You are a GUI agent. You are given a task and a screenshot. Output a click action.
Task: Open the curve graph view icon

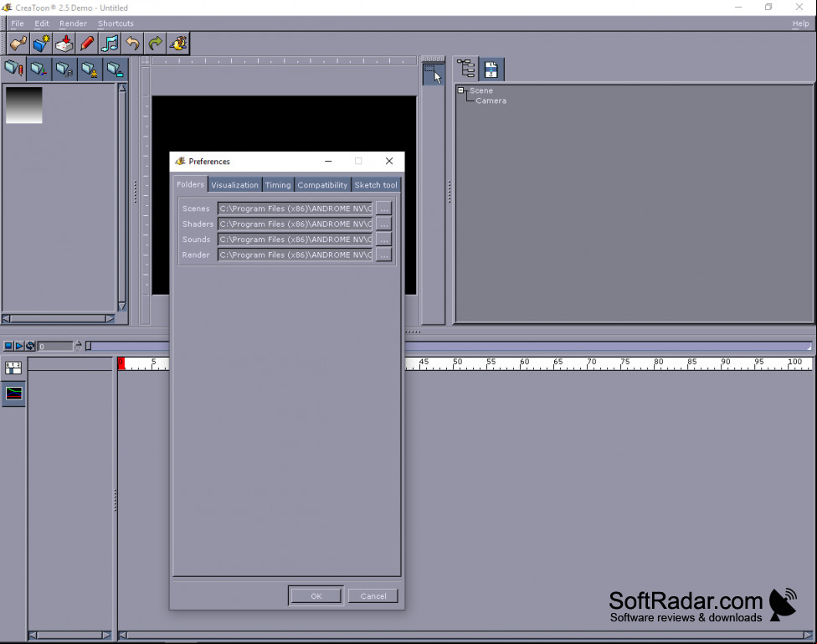pyautogui.click(x=13, y=394)
